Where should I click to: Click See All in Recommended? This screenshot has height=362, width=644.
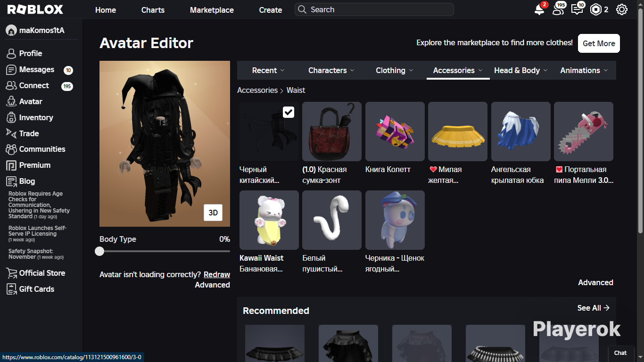click(x=594, y=308)
